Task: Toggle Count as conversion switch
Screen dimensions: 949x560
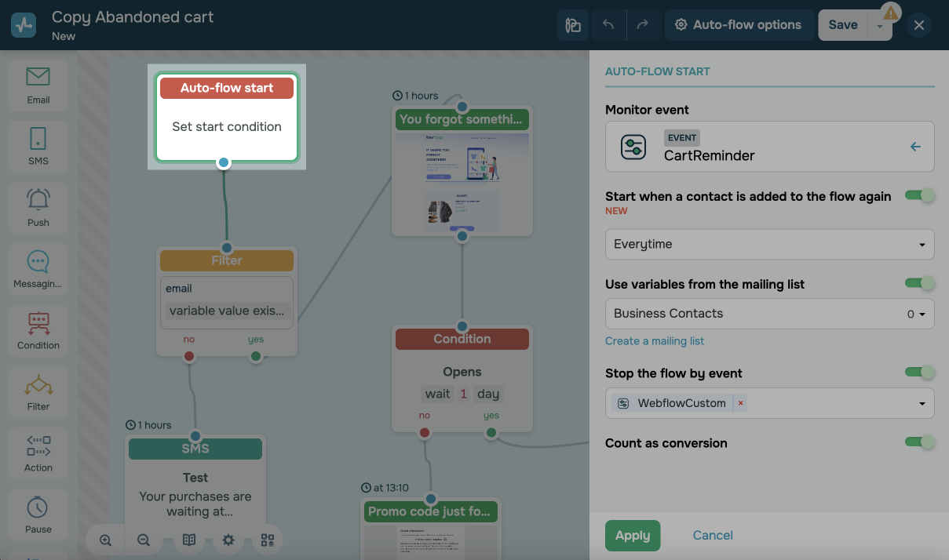Action: pos(919,442)
